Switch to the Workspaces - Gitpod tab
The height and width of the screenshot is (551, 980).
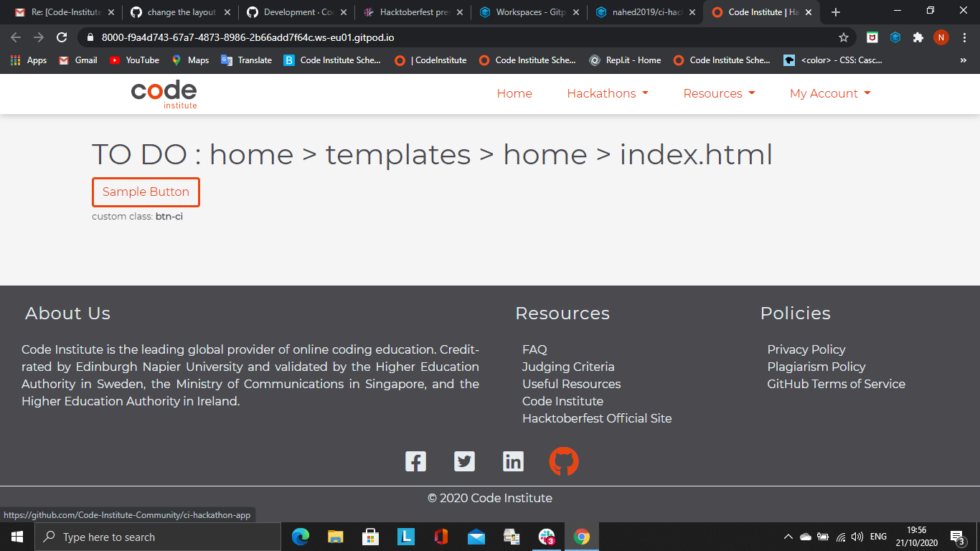529,12
